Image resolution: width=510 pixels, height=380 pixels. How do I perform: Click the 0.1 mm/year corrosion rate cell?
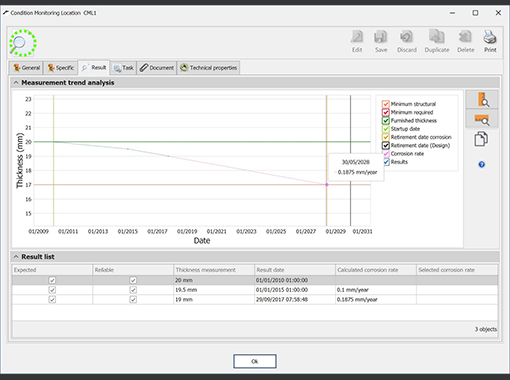click(x=376, y=290)
